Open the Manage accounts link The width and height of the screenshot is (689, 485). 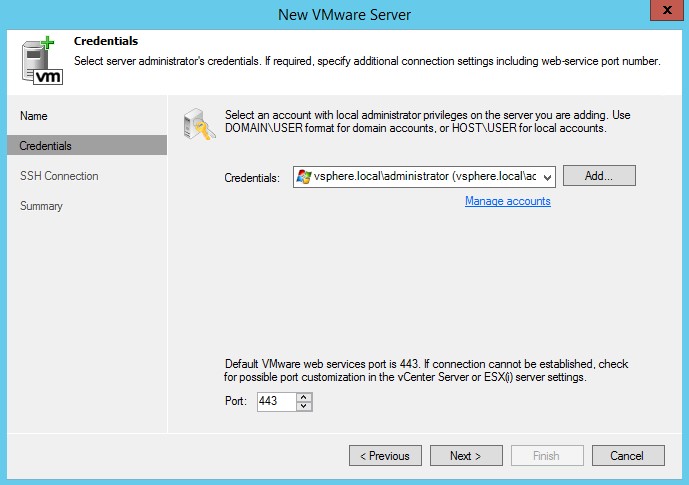click(x=508, y=201)
